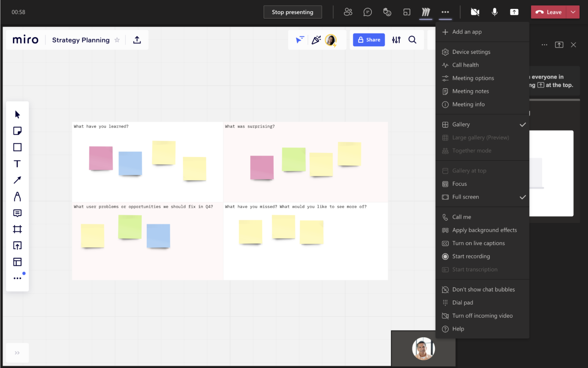
Task: Mute the microphone
Action: click(495, 12)
